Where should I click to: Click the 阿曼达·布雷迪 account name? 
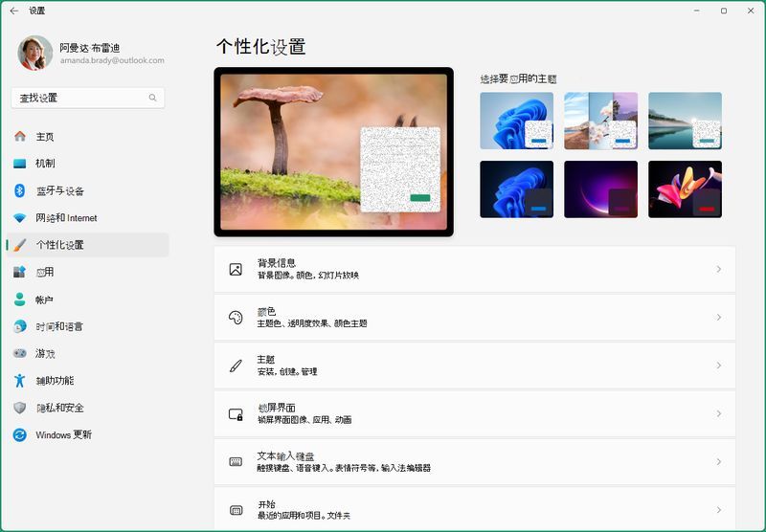point(89,48)
